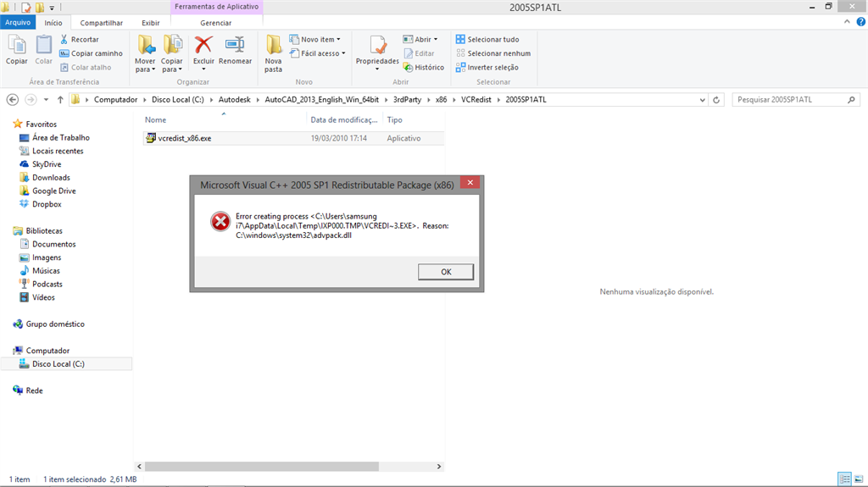The height and width of the screenshot is (487, 868).
Task: Open the Copiar para dropdown
Action: pyautogui.click(x=172, y=53)
